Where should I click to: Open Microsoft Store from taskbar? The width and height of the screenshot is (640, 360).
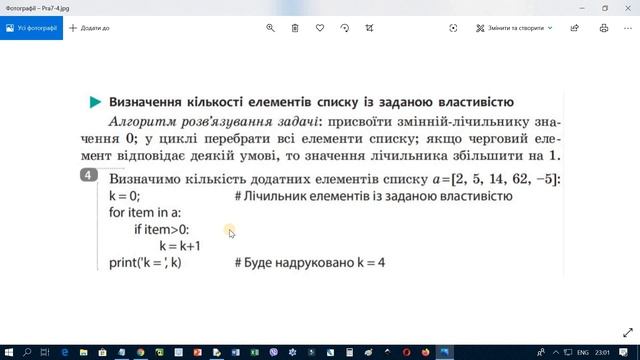(102, 352)
